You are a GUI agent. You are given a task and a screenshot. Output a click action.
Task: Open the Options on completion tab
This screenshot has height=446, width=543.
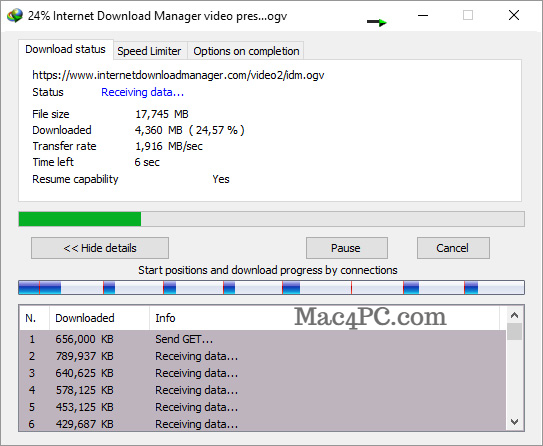pos(246,51)
